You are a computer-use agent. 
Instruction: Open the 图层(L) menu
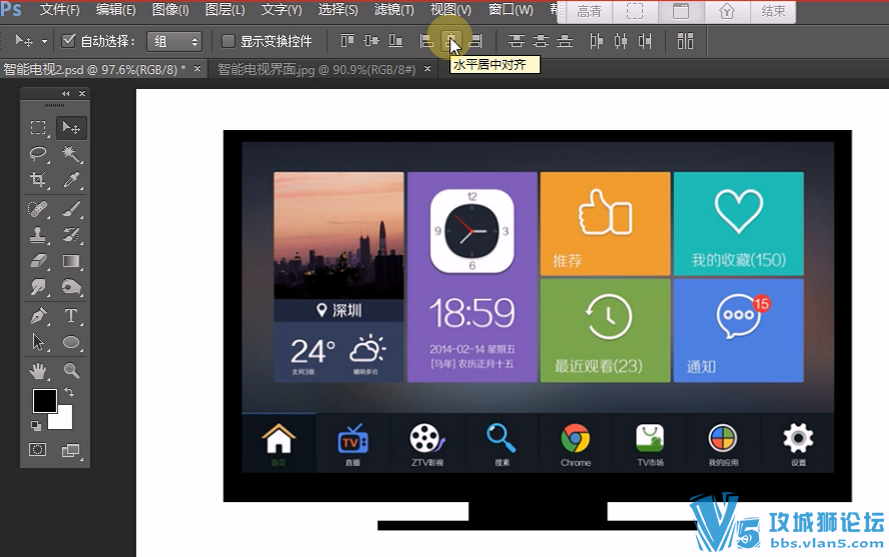(225, 10)
